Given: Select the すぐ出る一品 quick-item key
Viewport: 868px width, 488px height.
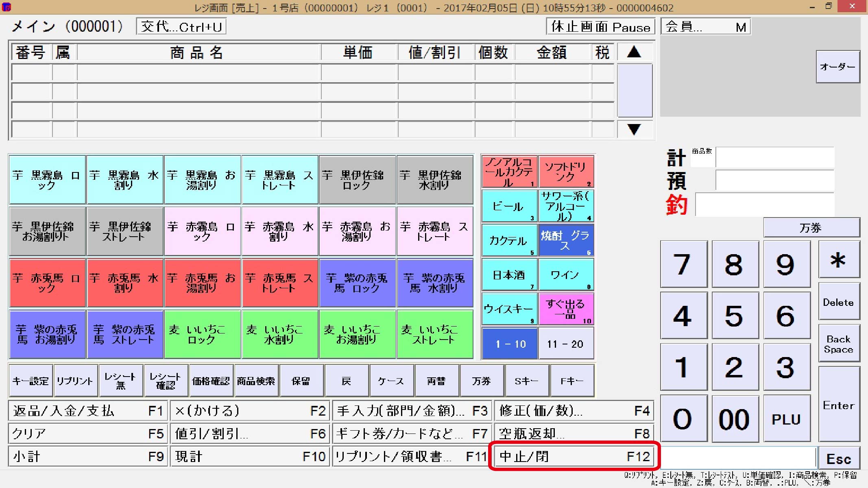Looking at the screenshot, I should [566, 309].
